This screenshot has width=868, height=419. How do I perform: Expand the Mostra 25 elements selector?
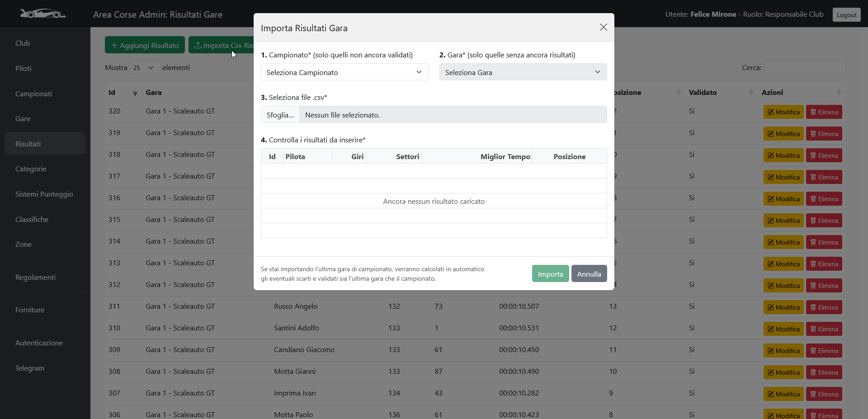(x=143, y=68)
